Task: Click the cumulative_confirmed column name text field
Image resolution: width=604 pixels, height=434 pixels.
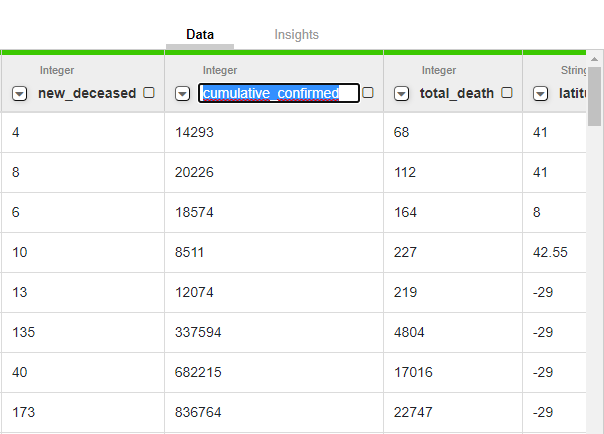Action: point(278,93)
